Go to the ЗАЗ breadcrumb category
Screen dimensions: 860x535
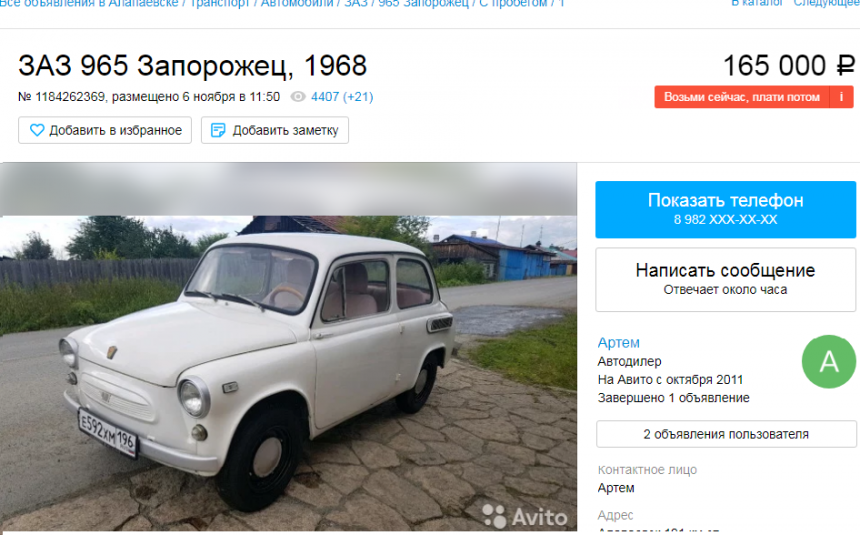[356, 3]
